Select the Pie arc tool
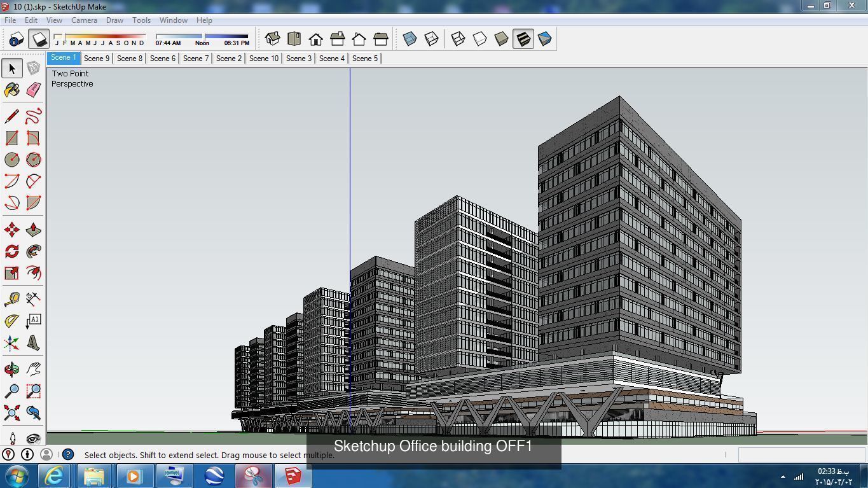Viewport: 868px width, 488px height. 33,203
